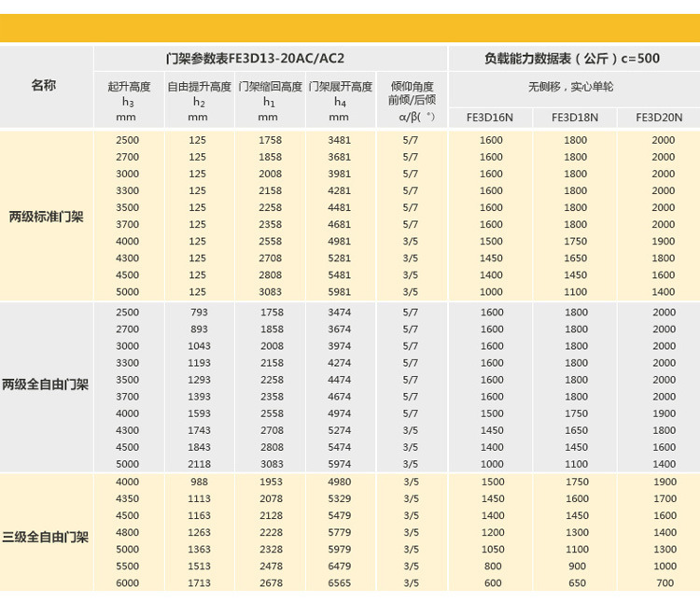Click the 793 free lift value
Viewport: 700px width, 602px height.
click(x=199, y=312)
